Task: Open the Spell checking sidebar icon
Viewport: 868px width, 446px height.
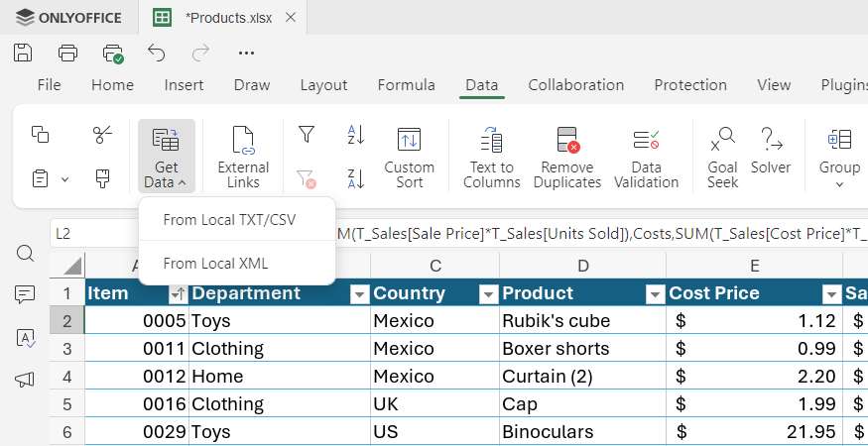Action: pyautogui.click(x=26, y=338)
